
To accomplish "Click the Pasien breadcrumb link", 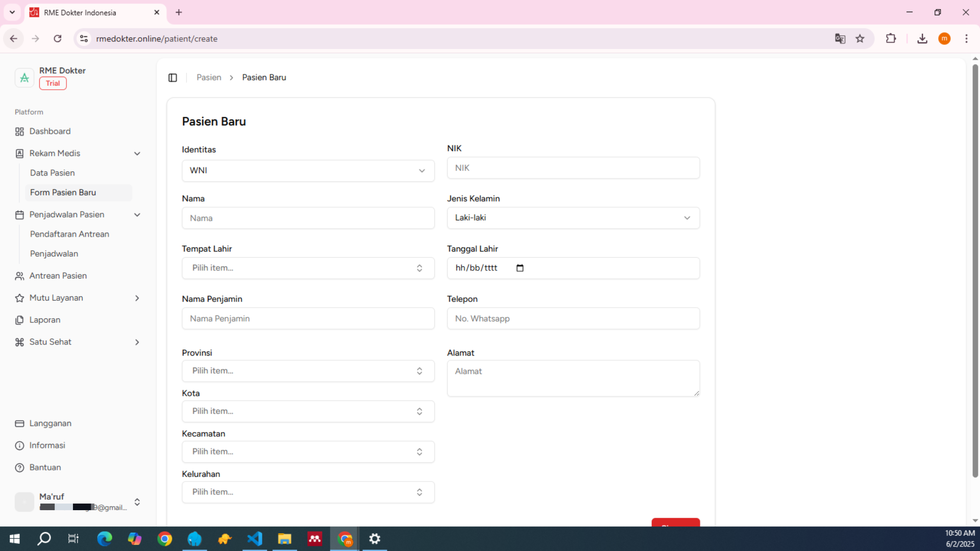I will (x=209, y=78).
